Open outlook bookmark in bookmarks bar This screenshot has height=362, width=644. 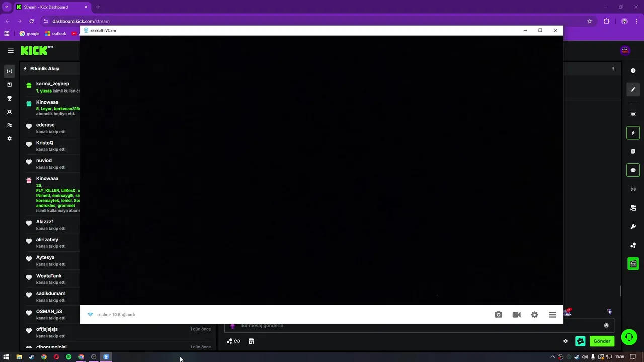55,34
